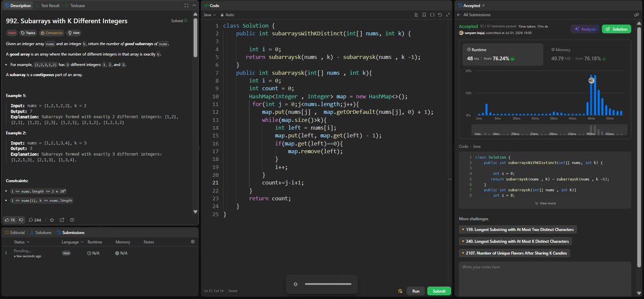Screen dimensions: 644x299
Task: Star this problem as a favorite
Action: [52, 220]
